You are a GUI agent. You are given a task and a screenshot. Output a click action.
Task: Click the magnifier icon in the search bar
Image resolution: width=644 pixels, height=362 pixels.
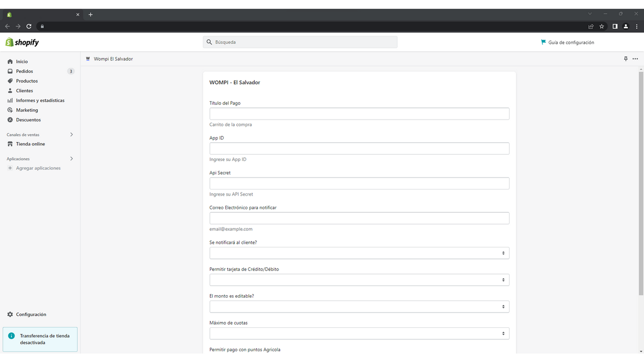[x=209, y=42]
